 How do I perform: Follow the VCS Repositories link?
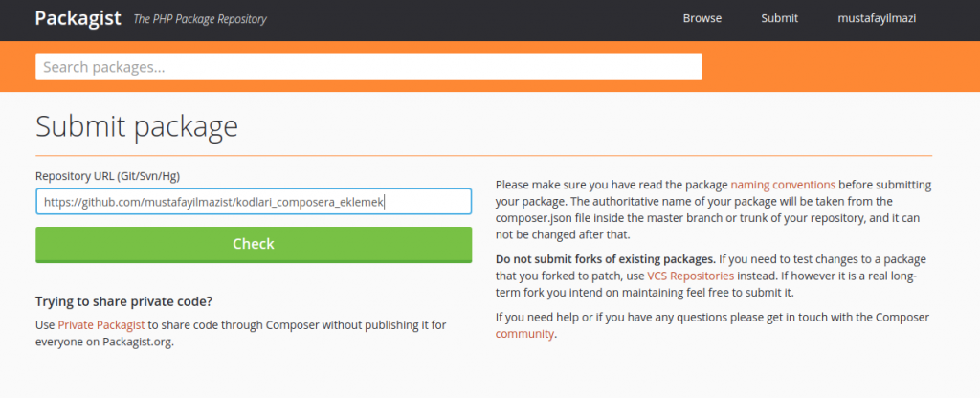[x=691, y=276]
